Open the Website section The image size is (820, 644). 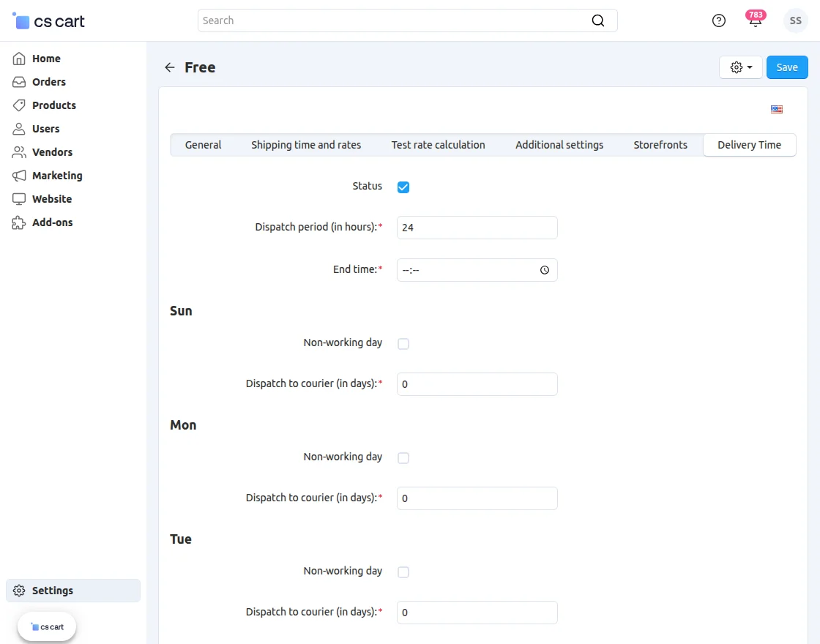click(51, 198)
